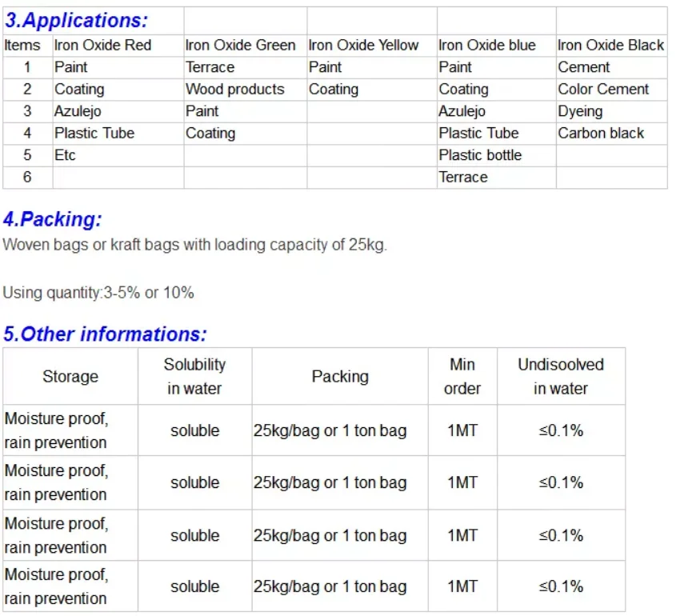Click the "3.Applications:" section heading
This screenshot has width=676, height=616.
tap(77, 21)
